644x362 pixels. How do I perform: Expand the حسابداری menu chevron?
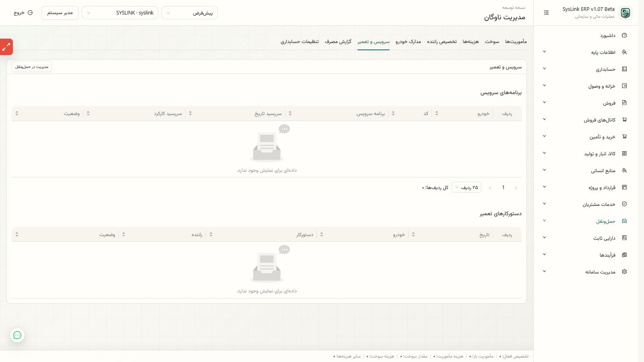click(x=545, y=69)
